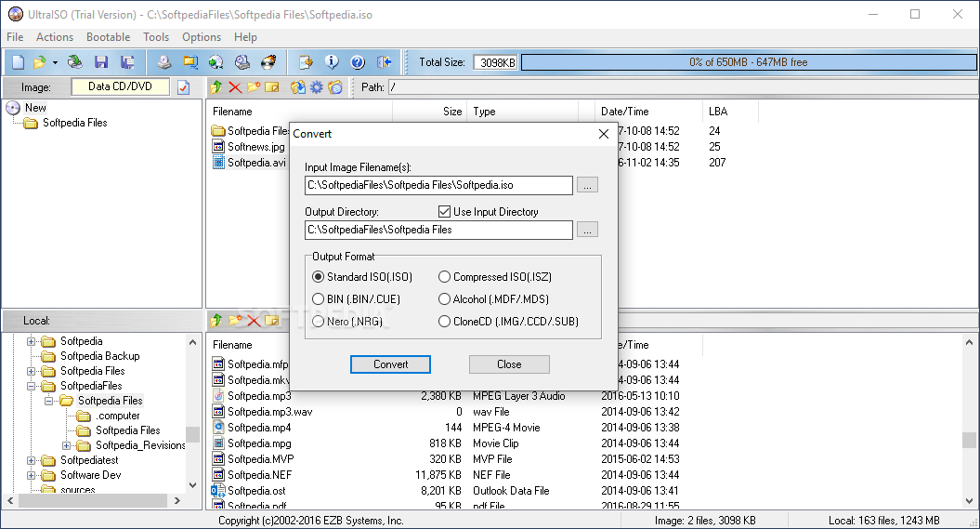The image size is (980, 529).
Task: Click the Save As toolbar icon
Action: click(x=127, y=62)
